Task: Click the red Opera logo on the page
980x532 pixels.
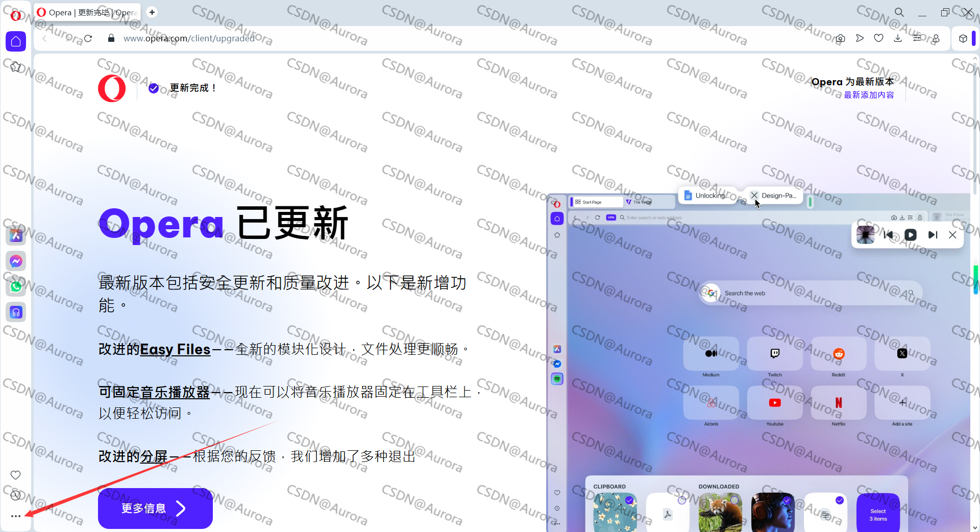Action: tap(112, 88)
